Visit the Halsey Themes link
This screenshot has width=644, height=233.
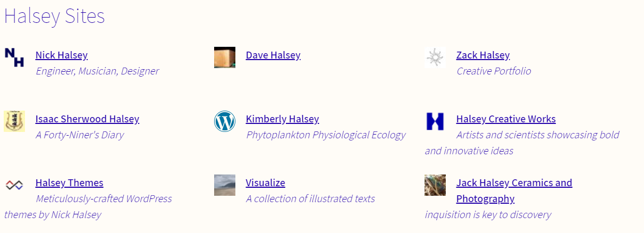(x=70, y=182)
